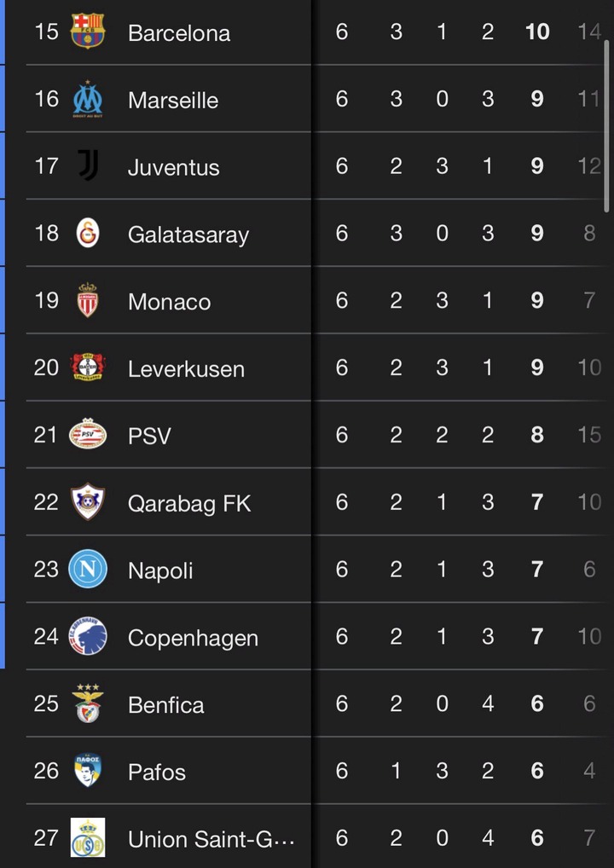Click the Marseille club logo
This screenshot has width=614, height=868.
[x=88, y=99]
